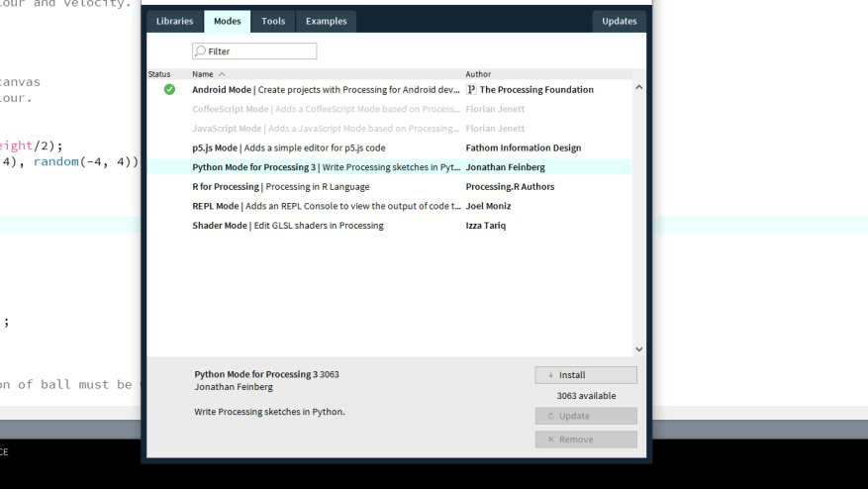Click the green installed checkmark for Android Mode
This screenshot has height=489, width=868.
click(x=169, y=89)
